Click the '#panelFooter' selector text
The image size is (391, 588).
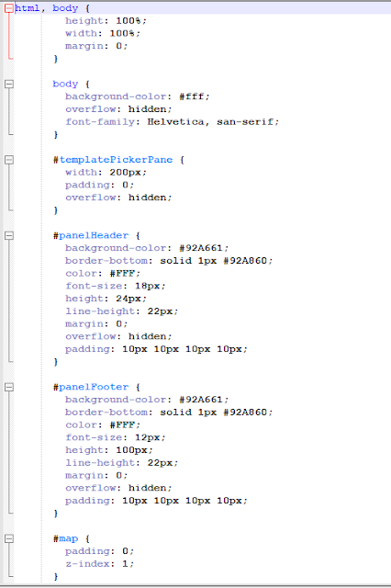pos(91,387)
